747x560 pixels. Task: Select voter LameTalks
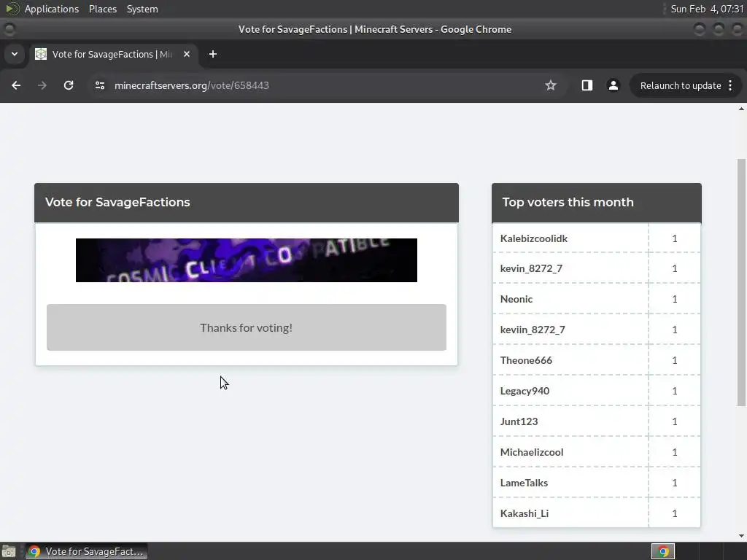pos(524,483)
